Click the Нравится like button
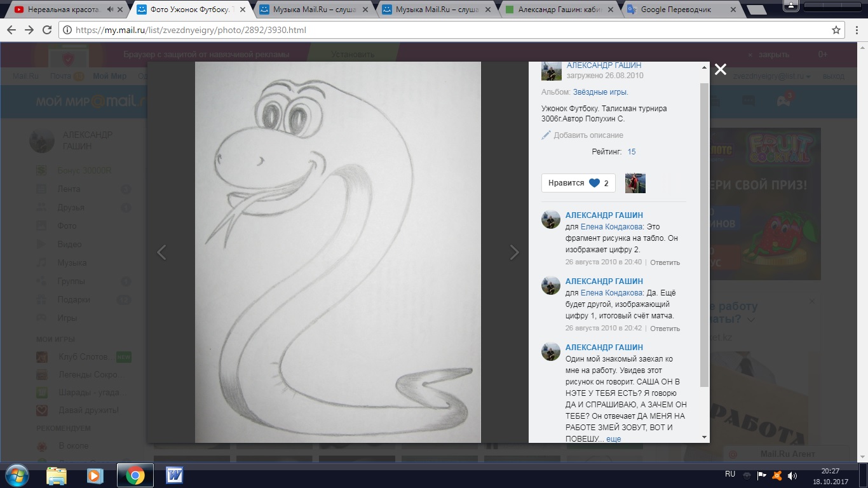The image size is (868, 488). coord(578,183)
